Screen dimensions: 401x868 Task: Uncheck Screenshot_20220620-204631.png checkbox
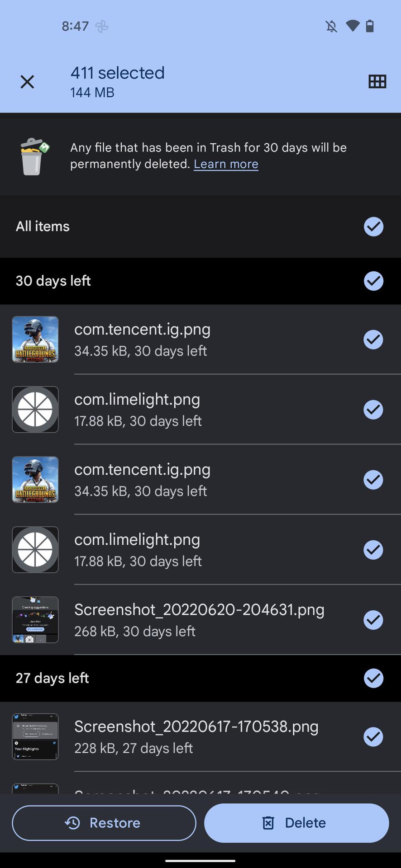tap(373, 620)
